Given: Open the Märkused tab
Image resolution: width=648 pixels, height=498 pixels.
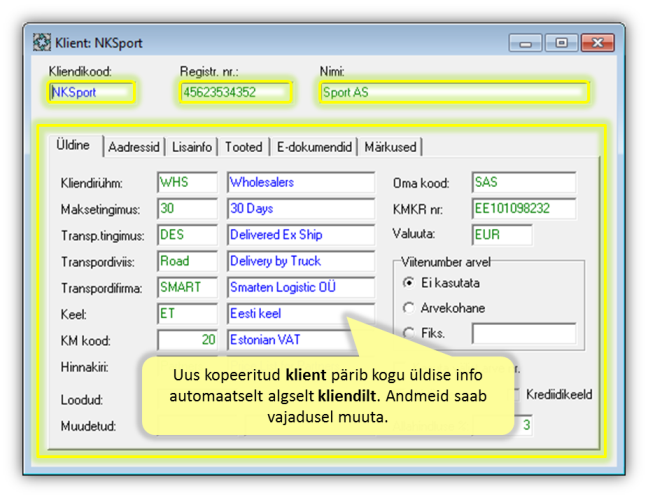Looking at the screenshot, I should pyautogui.click(x=390, y=147).
